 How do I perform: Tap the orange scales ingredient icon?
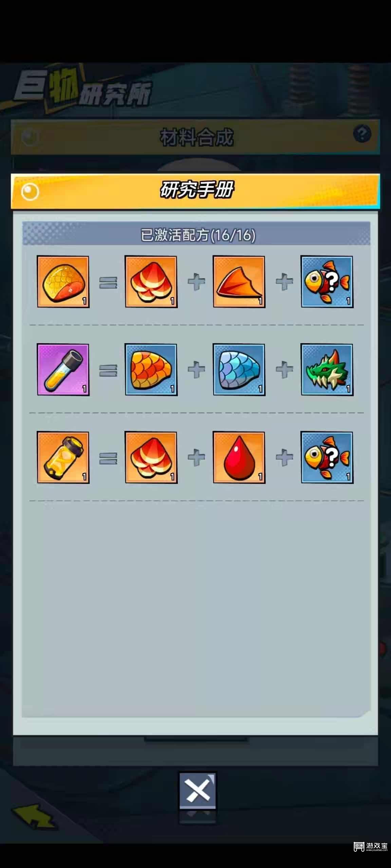(151, 370)
